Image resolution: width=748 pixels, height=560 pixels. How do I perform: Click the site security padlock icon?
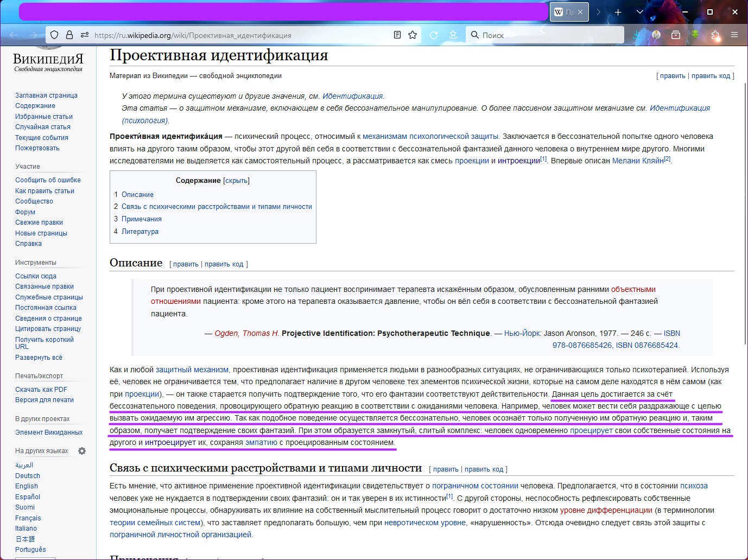(x=69, y=35)
